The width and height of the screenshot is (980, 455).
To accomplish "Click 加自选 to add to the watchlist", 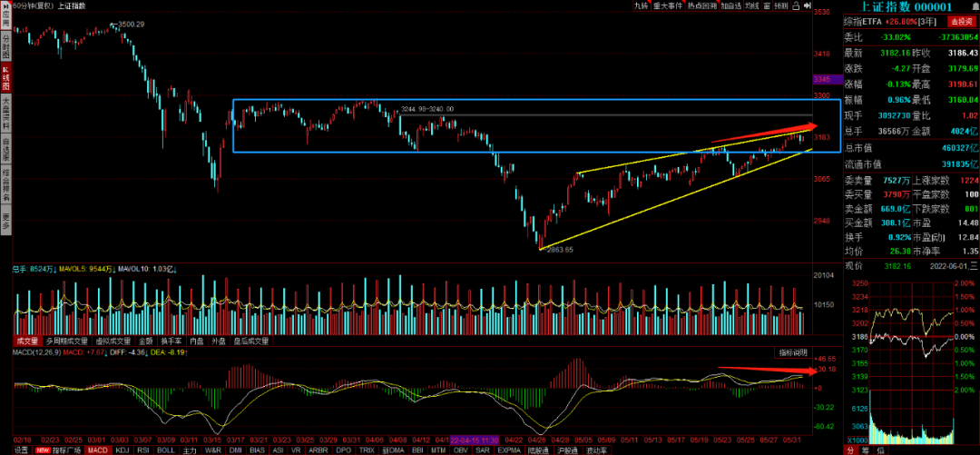I will 730,5.
